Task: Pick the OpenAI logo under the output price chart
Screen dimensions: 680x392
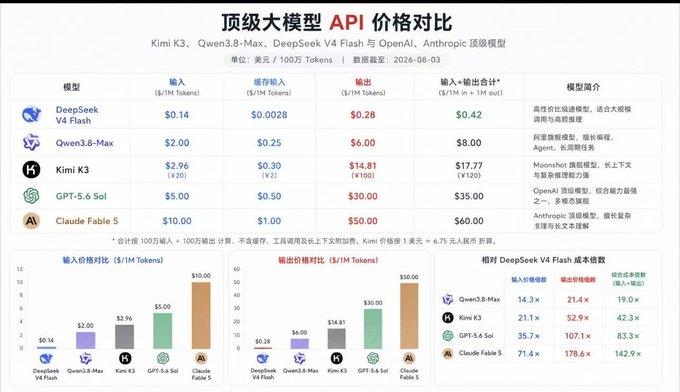Action: point(373,359)
